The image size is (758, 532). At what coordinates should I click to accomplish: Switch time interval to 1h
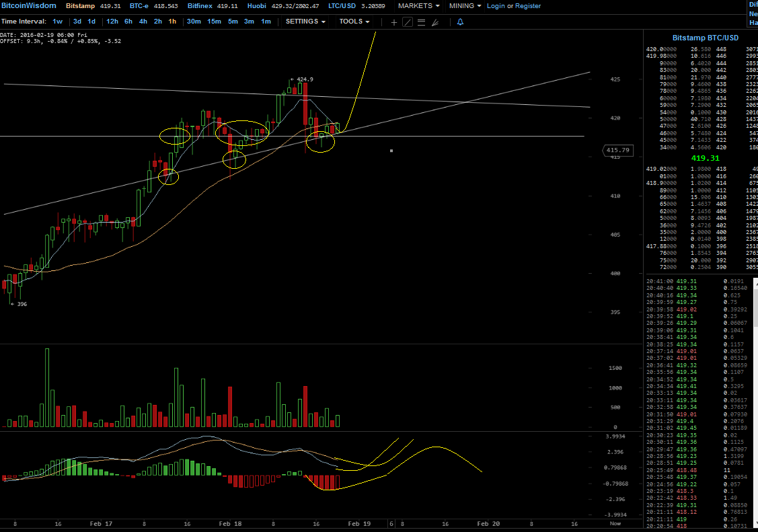click(x=172, y=22)
